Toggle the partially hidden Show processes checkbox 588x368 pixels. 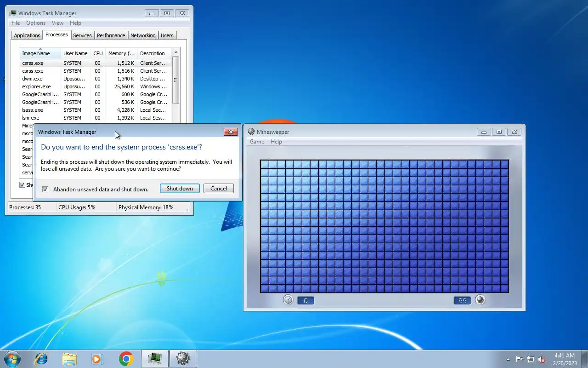point(22,184)
